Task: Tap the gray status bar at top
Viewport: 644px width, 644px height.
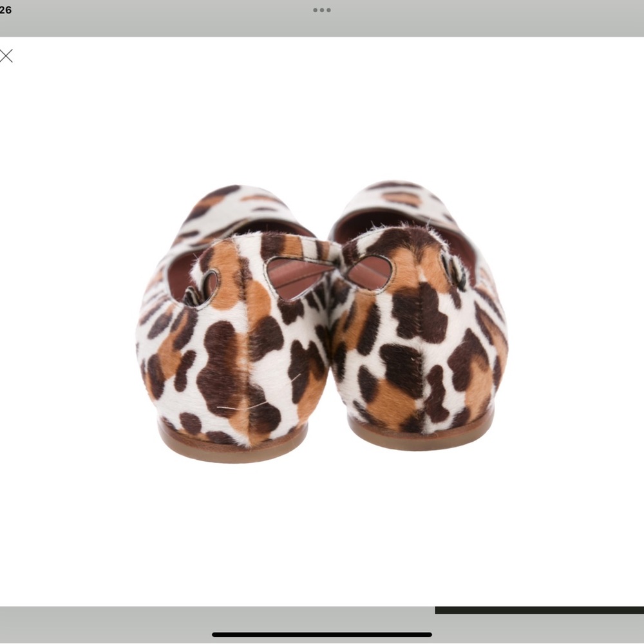Action: coord(161,18)
